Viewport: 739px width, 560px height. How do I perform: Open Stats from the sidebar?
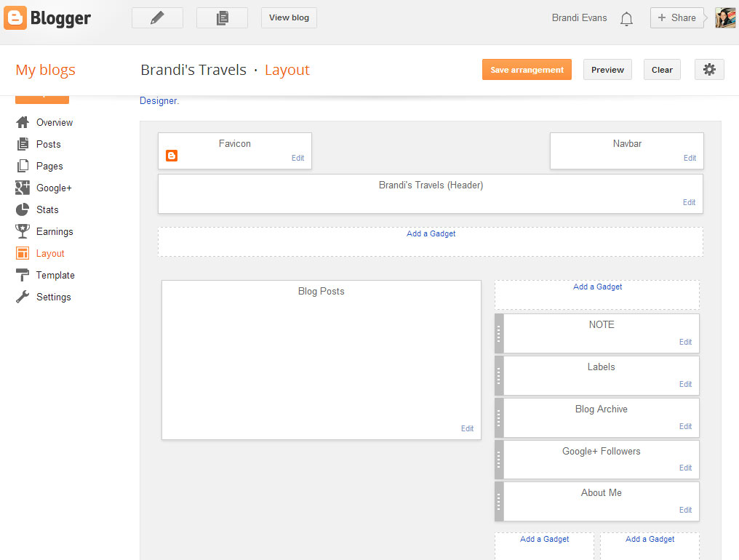[47, 209]
